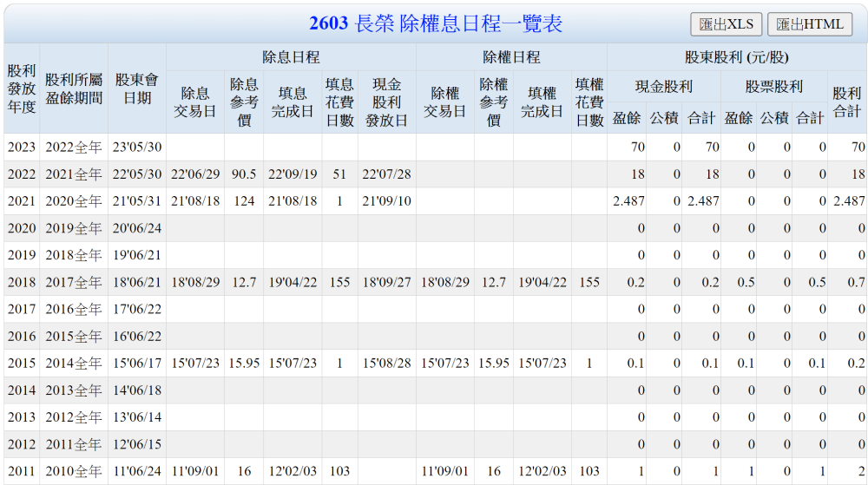The image size is (868, 485).
Task: Click the 除權交易日 column header
Action: click(445, 102)
